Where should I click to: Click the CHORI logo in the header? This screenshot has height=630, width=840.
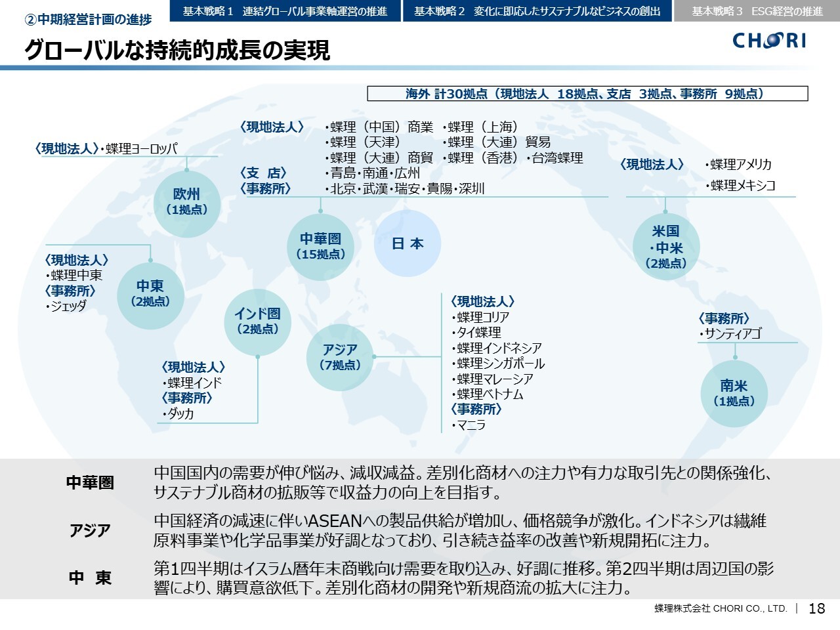pyautogui.click(x=768, y=41)
